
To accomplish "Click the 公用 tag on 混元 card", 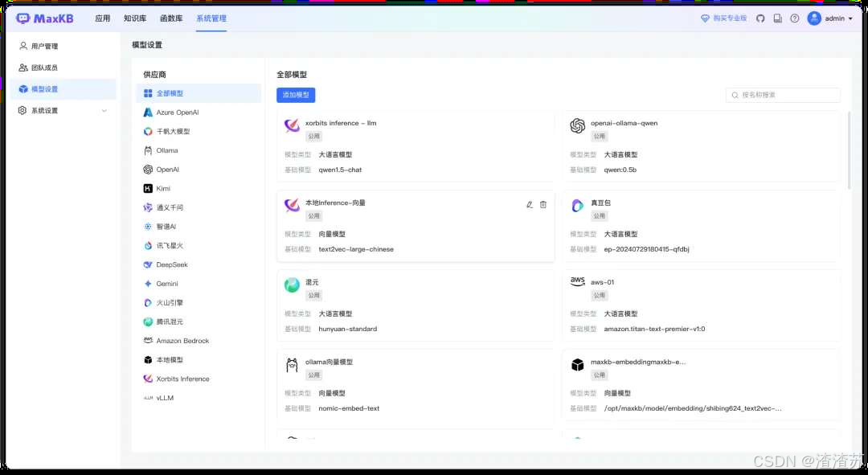I will (x=314, y=296).
